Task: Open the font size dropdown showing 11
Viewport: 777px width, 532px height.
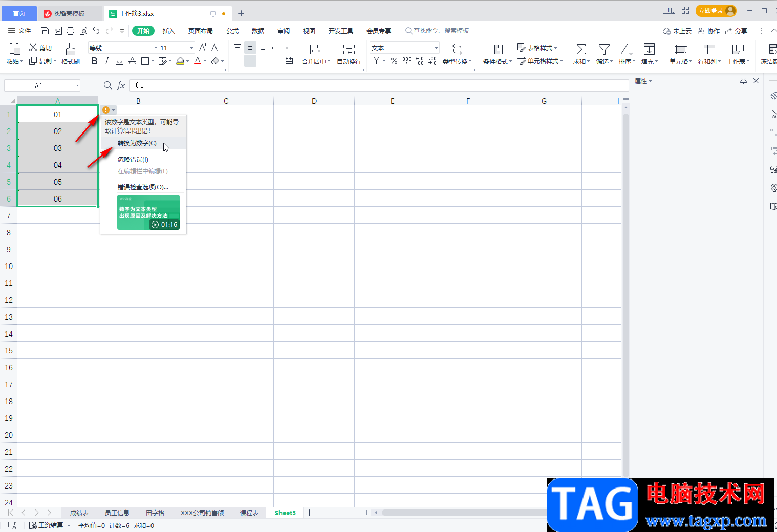Action: [191, 48]
